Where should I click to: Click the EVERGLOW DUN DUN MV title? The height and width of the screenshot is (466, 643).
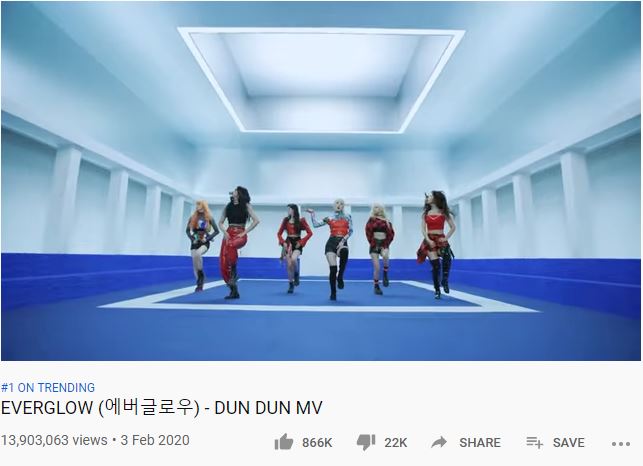(162, 408)
